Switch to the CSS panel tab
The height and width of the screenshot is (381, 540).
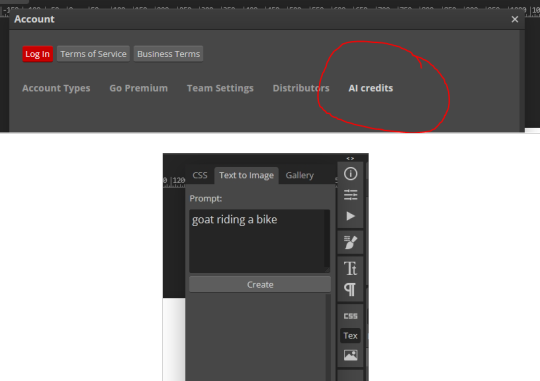200,175
